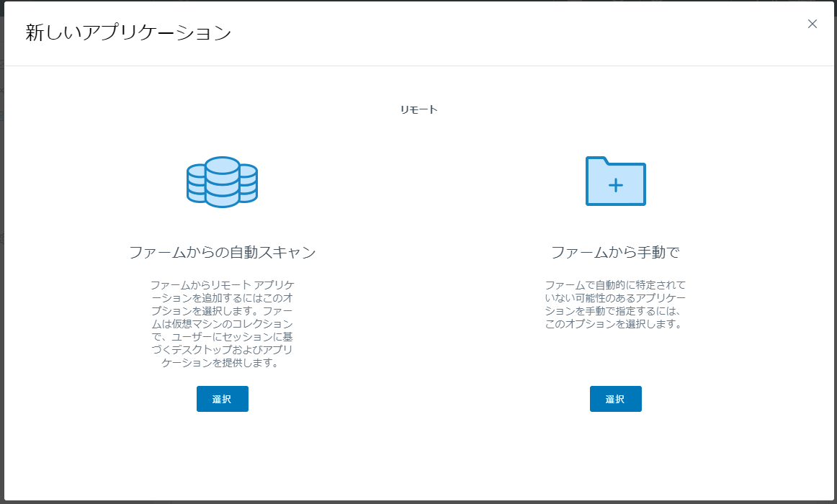Screen dimensions: 837x504
Task: Click the ファームからの自動スキャン heading
Action: [x=222, y=253]
